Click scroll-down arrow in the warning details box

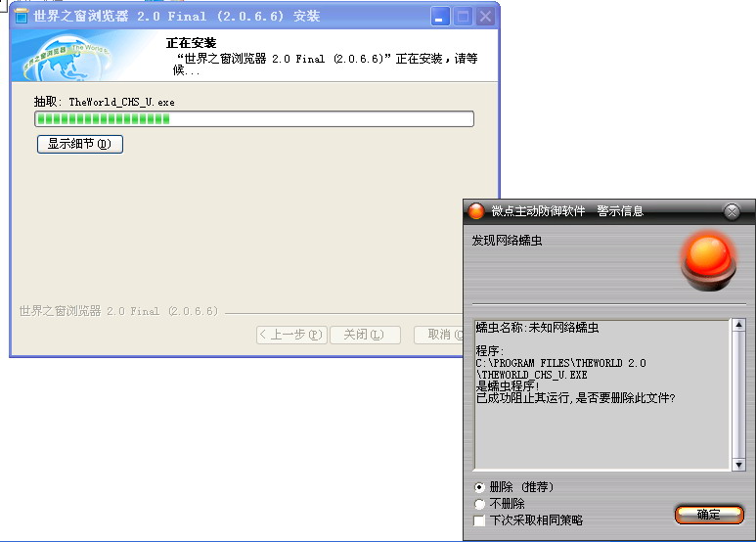point(738,465)
